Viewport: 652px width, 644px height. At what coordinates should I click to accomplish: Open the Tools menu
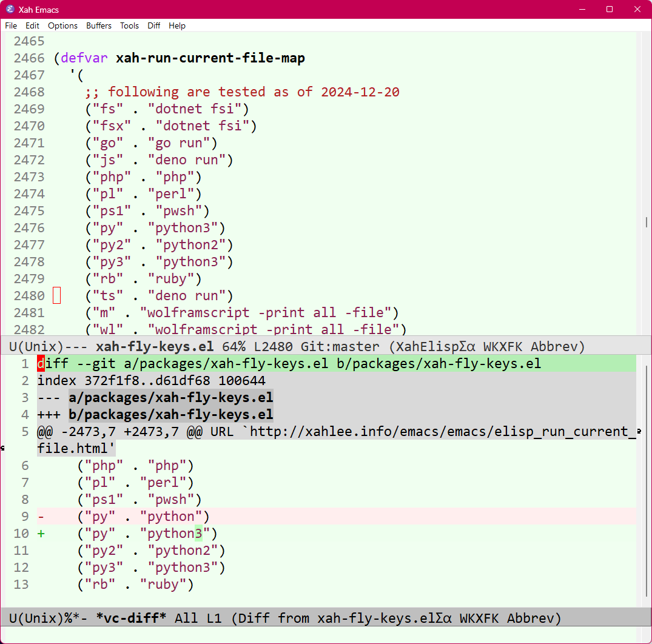click(x=129, y=26)
